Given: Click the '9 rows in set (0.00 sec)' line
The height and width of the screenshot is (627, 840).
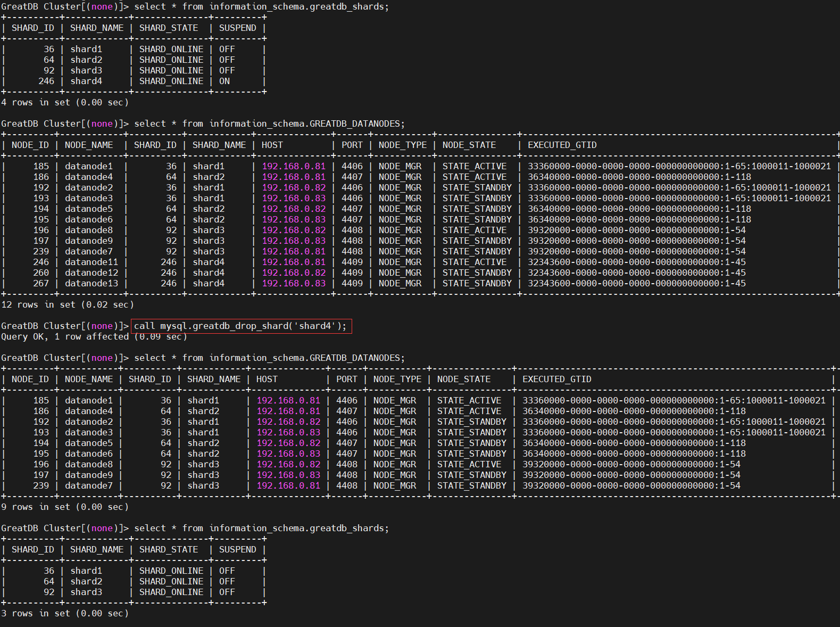Looking at the screenshot, I should click(65, 507).
